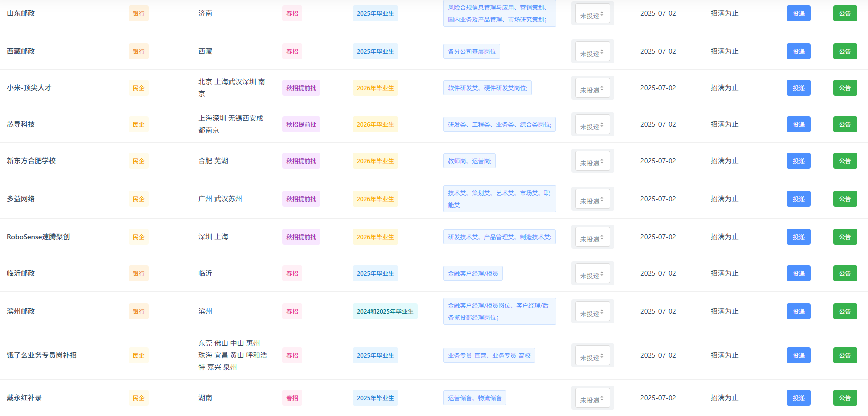Open the 未投递 status dropdown for 饿了么业务专员岗补招
Viewport: 868px width, 416px height.
pyautogui.click(x=592, y=355)
